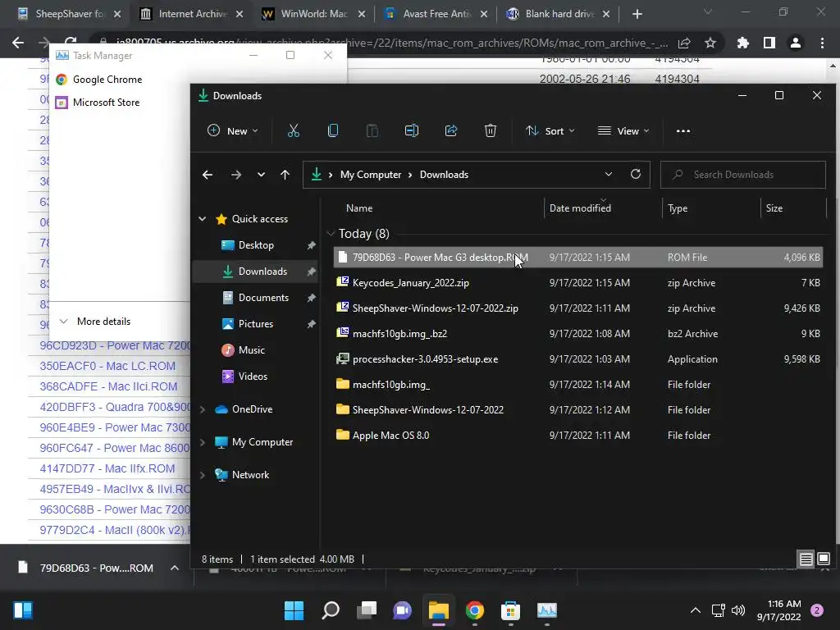Screen dimensions: 840x630
Task: Open taskbar Search magnifier
Action: tap(330, 610)
